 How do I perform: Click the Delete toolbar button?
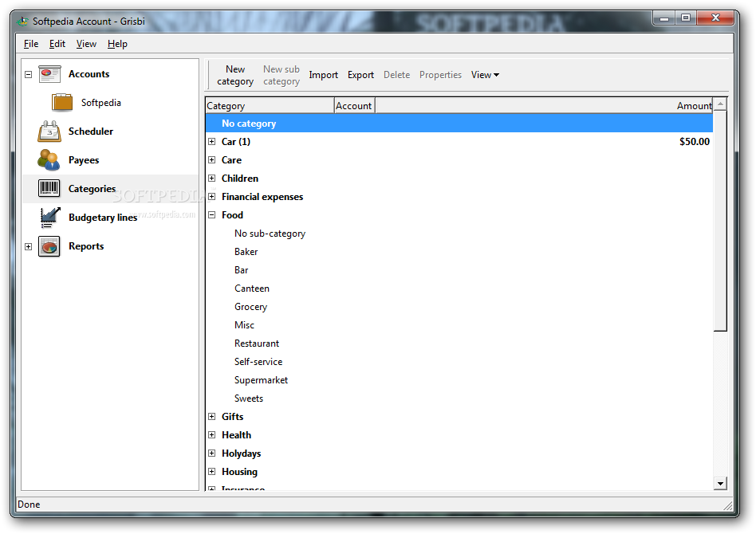pos(397,75)
